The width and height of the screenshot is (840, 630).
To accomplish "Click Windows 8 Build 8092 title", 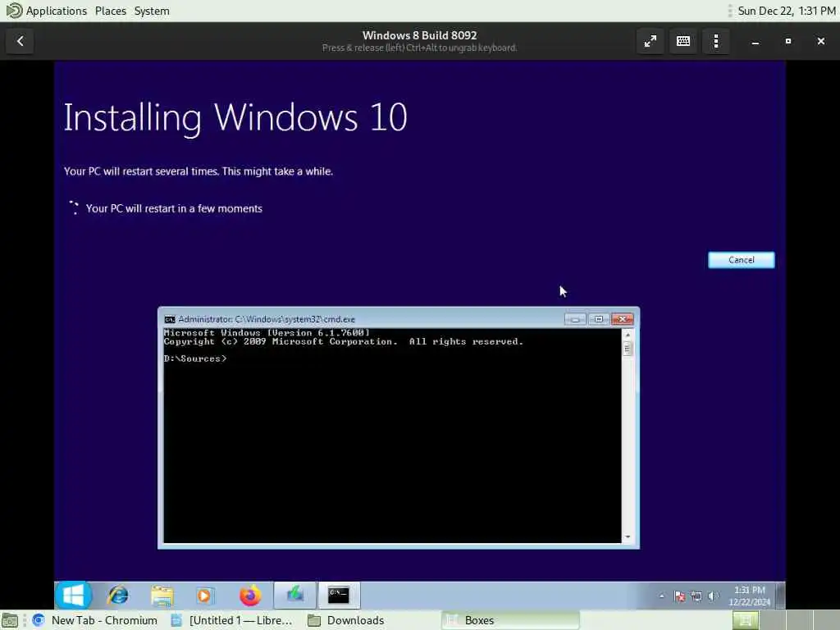I will [419, 35].
